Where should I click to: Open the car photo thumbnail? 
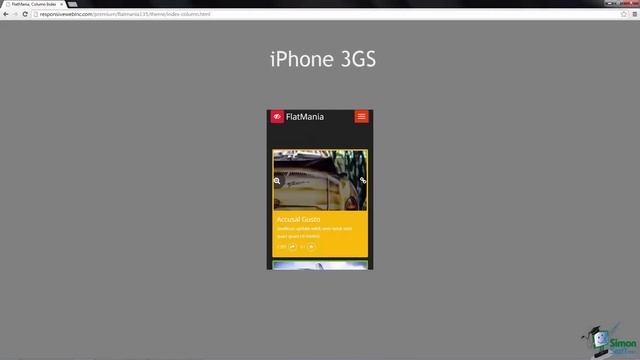pos(320,180)
